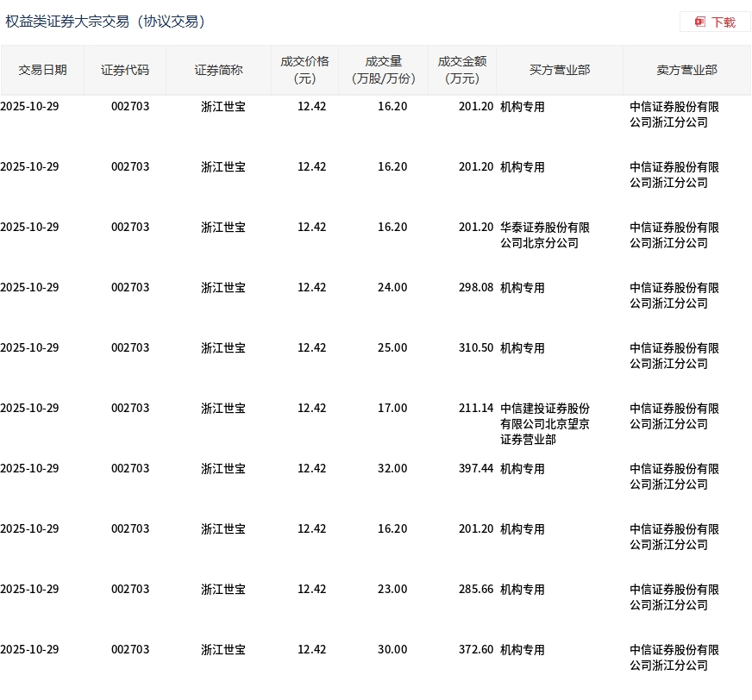Click buyer 中信建投证券股份有限公司北京望京证券营业部

(x=545, y=424)
